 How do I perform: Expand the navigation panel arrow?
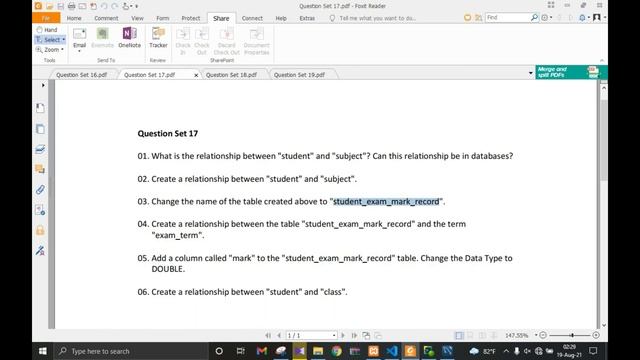[x=43, y=85]
